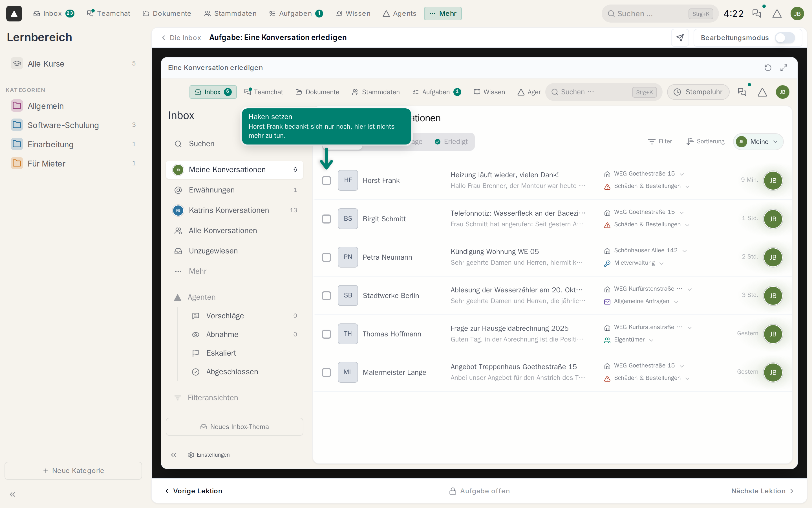Viewport: 812px width, 508px height.
Task: Click the fullscreen expand arrows icon
Action: point(784,68)
